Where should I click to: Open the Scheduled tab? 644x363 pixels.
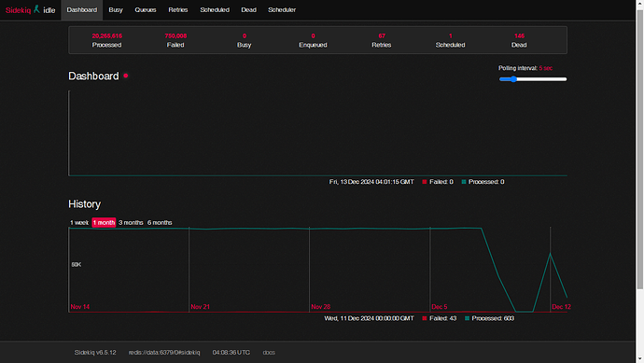tap(215, 10)
